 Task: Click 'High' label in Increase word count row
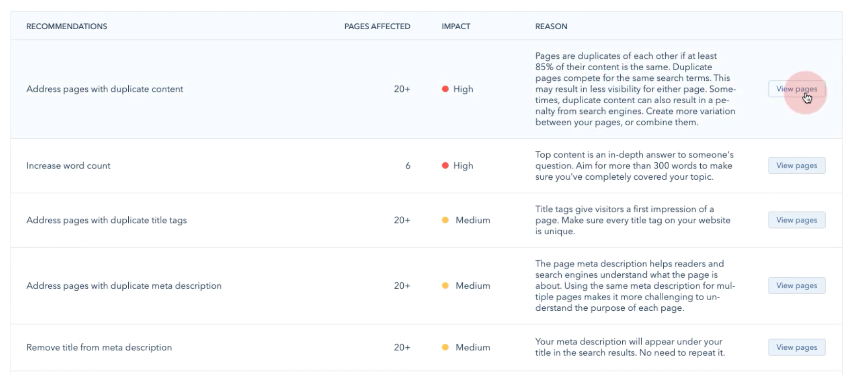click(463, 166)
